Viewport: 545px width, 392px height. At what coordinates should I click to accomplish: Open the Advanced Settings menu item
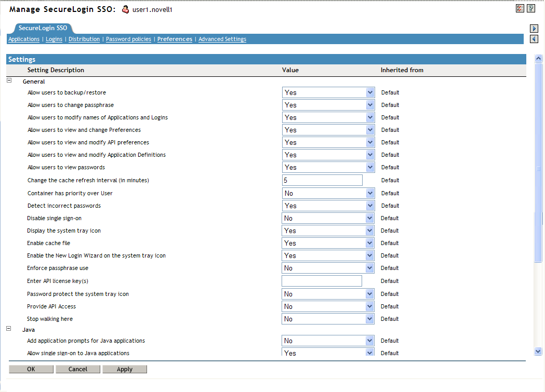(222, 38)
